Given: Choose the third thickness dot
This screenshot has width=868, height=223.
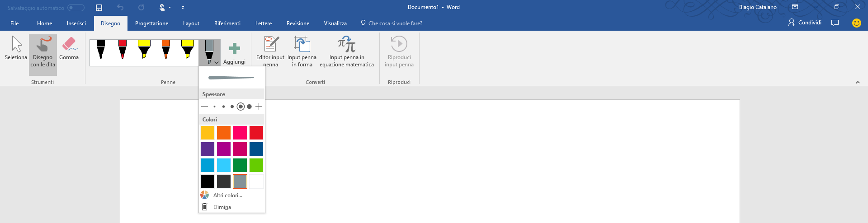Looking at the screenshot, I should 232,107.
